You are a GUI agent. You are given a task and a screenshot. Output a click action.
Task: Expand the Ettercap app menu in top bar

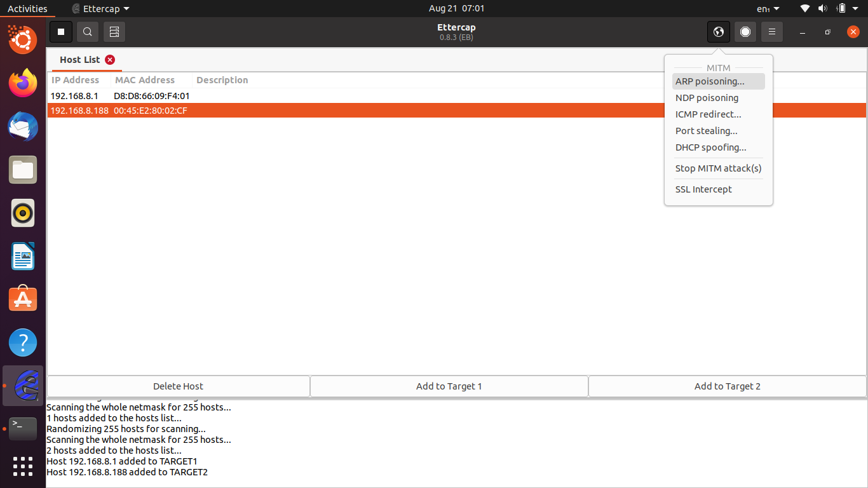click(x=100, y=8)
